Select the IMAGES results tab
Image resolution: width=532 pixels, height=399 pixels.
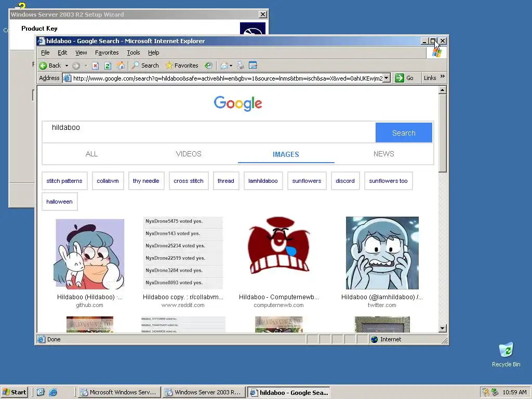pyautogui.click(x=286, y=154)
